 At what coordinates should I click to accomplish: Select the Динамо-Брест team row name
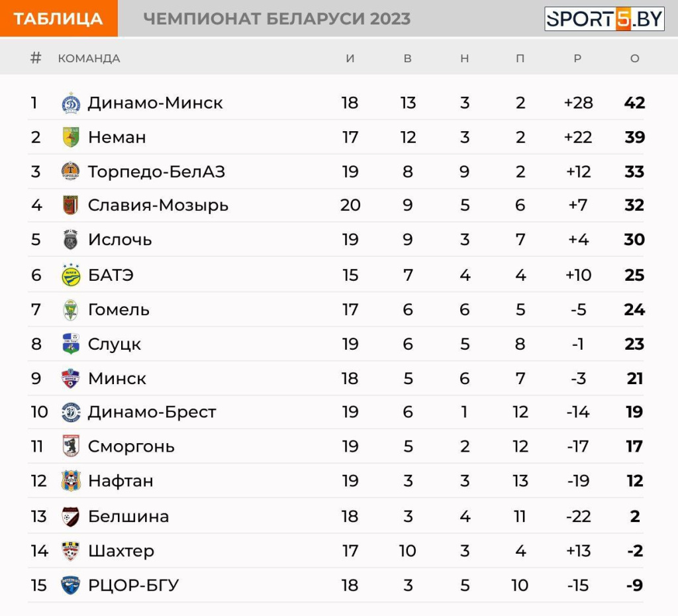coord(152,412)
